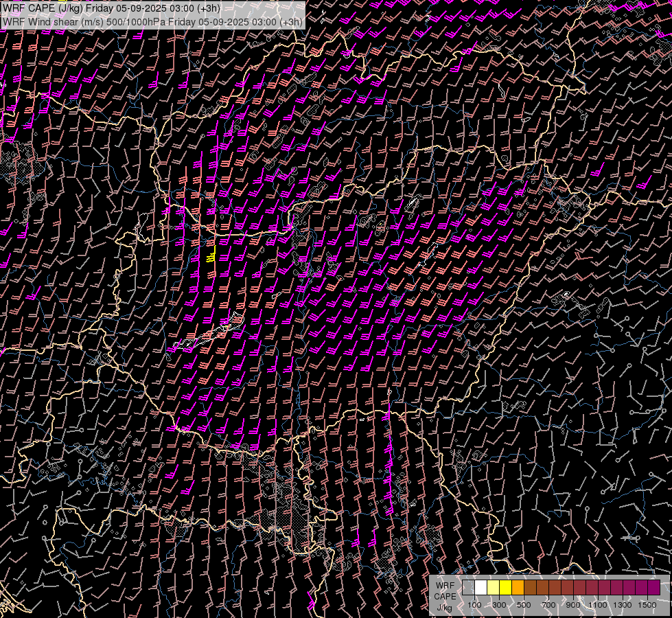Click the 1100 legend value label
Viewport: 672px width, 618px height.
click(597, 605)
